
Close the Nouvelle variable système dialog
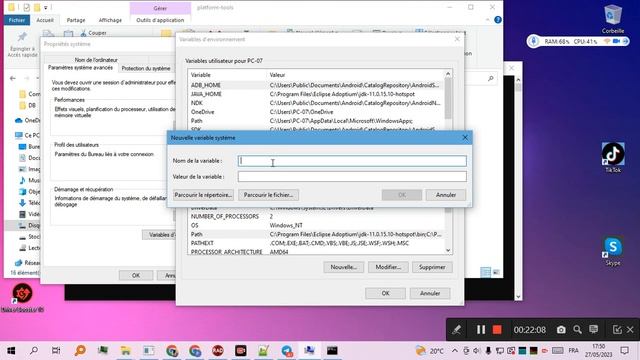coord(465,138)
